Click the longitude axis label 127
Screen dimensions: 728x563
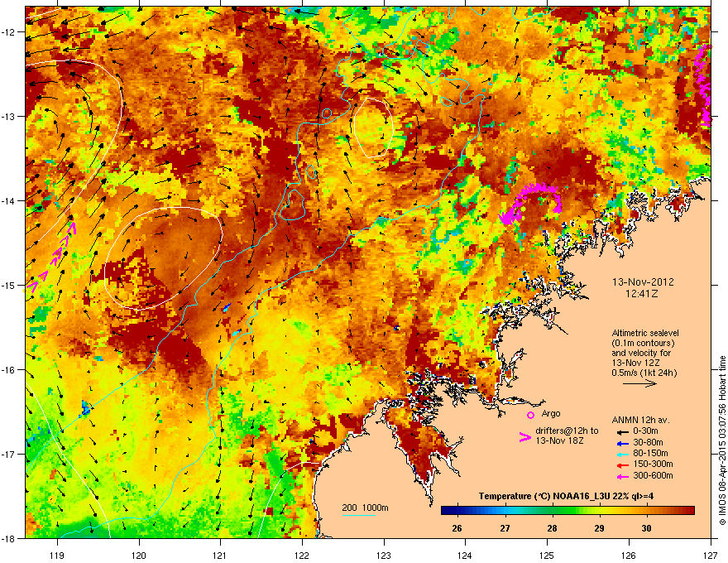point(711,555)
